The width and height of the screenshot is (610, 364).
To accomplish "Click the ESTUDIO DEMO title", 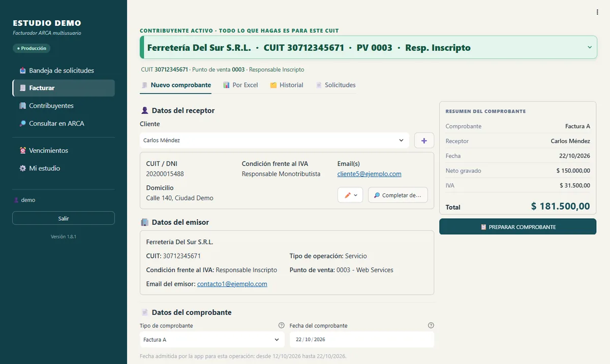I will click(47, 23).
